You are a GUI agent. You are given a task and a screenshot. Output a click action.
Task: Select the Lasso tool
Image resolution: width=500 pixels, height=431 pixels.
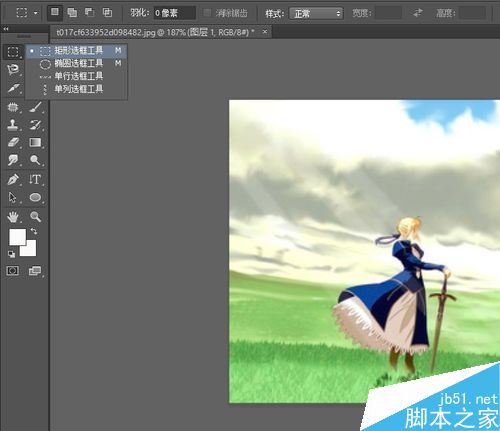point(13,70)
